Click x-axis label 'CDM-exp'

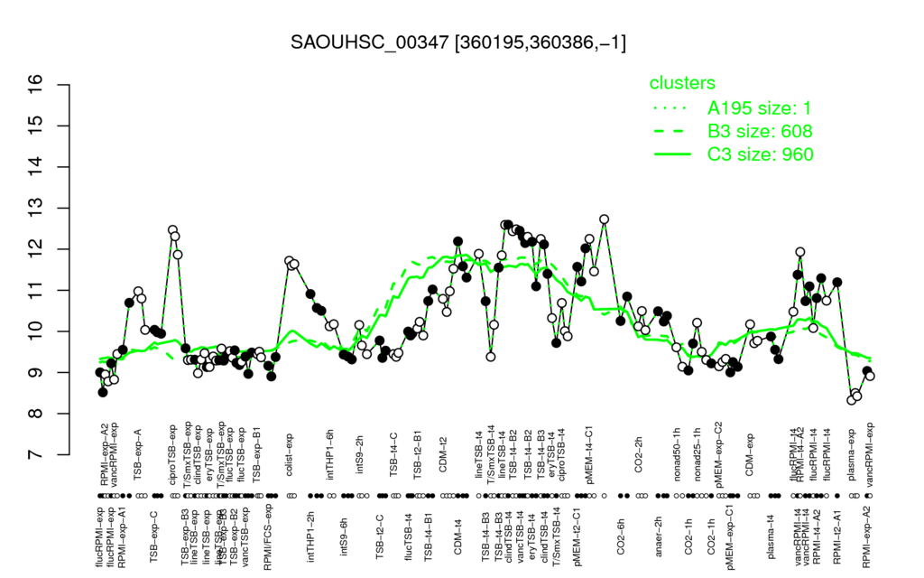tap(750, 455)
